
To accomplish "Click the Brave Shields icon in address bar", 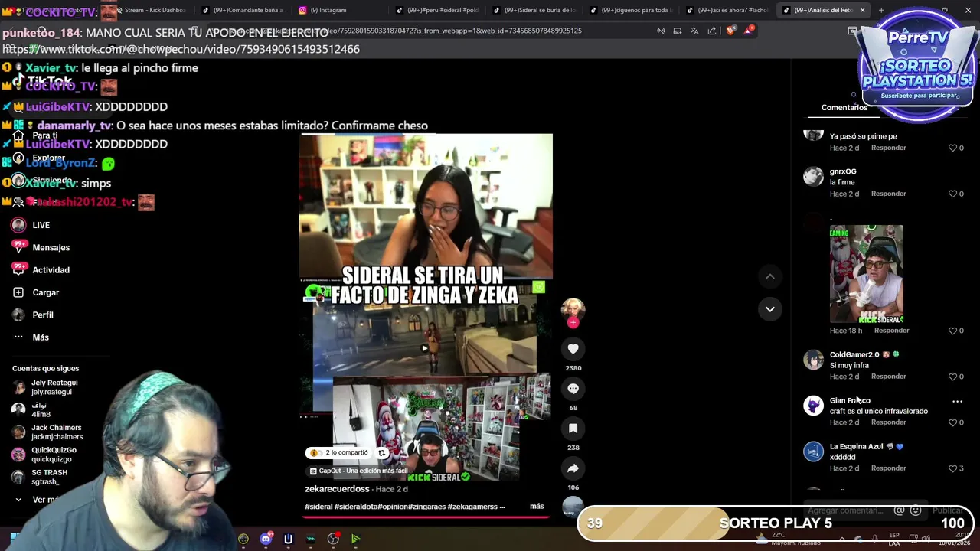I will click(730, 31).
